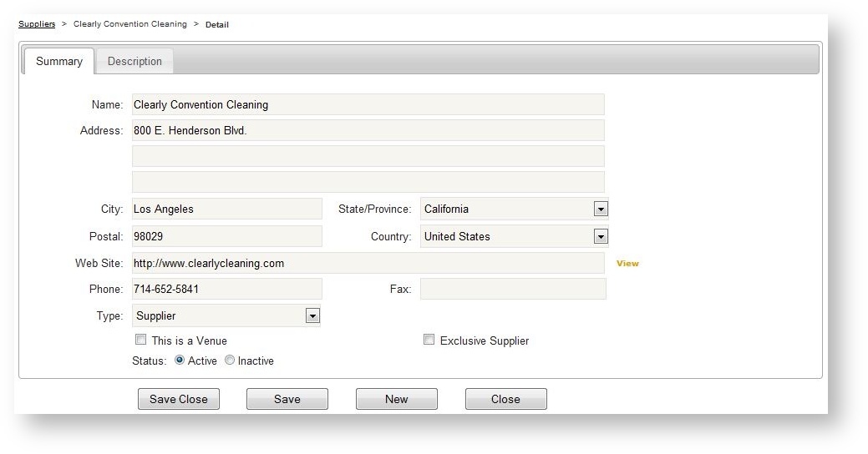Select the Active status radio button
This screenshot has height=454, width=868.
(180, 361)
